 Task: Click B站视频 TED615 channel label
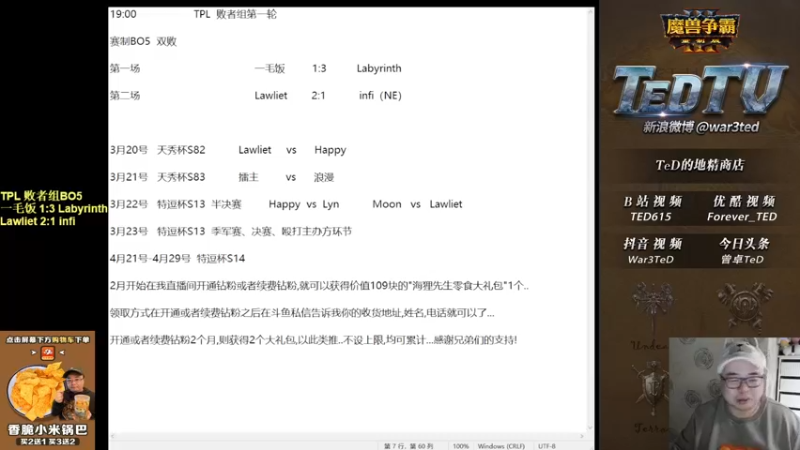(x=652, y=209)
